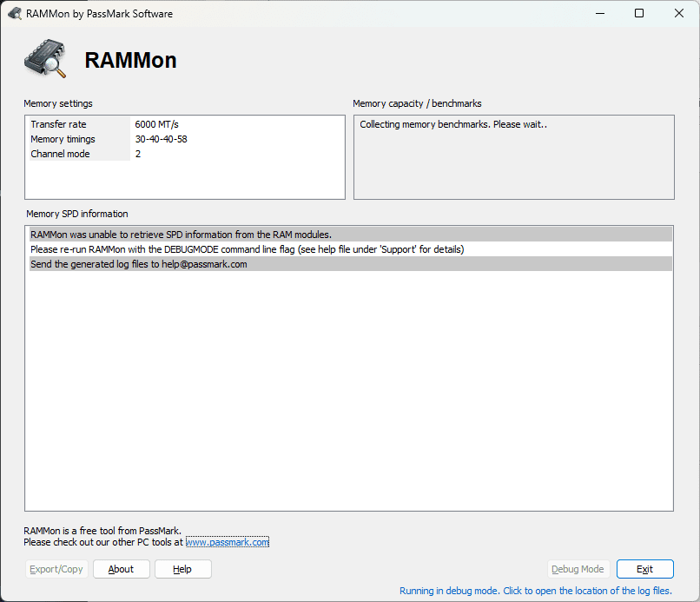Click the RAMMon chip logo image
The width and height of the screenshot is (700, 602).
[x=45, y=58]
